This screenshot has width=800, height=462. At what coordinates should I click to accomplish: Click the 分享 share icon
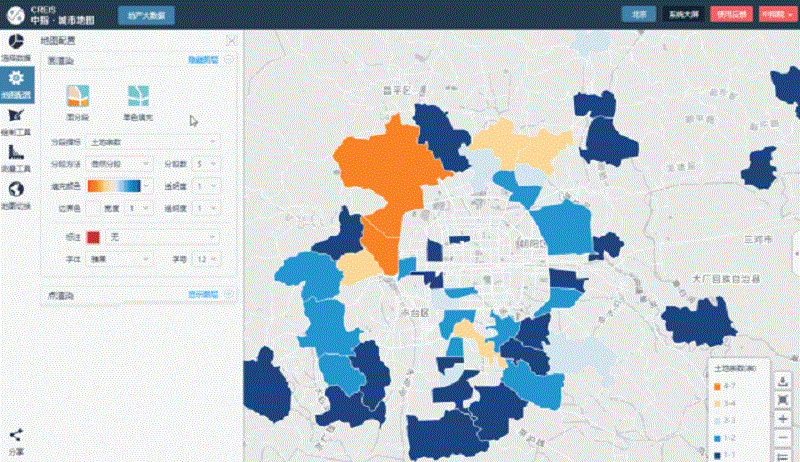(15, 438)
